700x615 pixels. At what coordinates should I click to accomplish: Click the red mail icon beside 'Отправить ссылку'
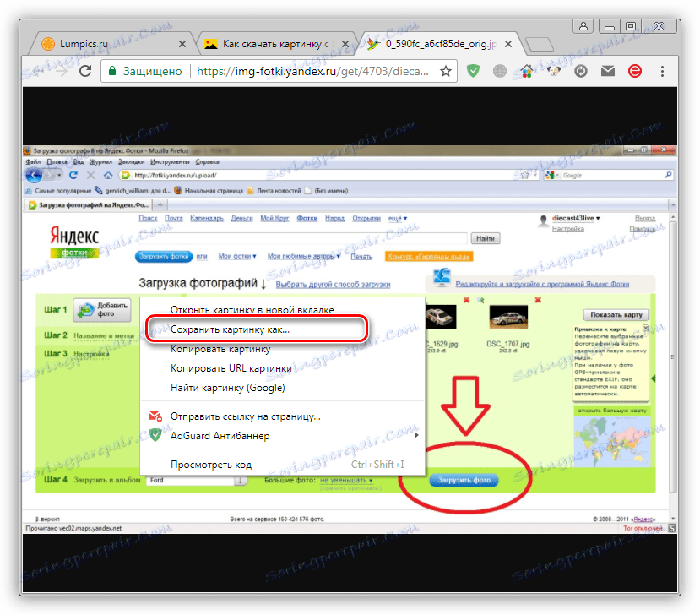click(x=155, y=416)
